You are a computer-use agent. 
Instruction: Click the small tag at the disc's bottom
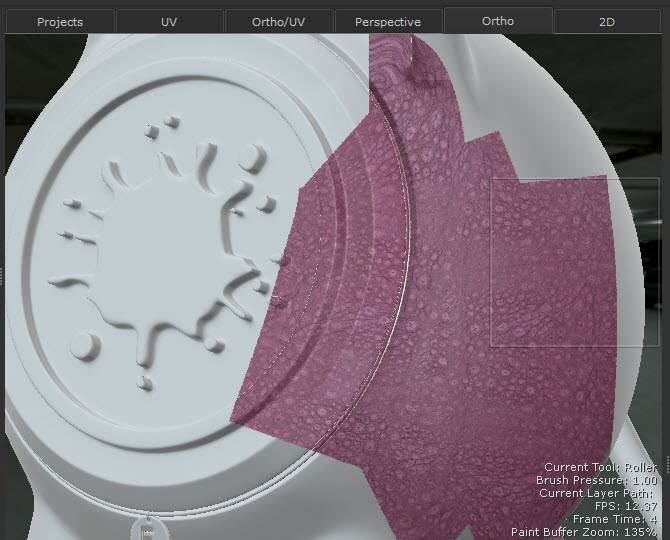(x=147, y=527)
